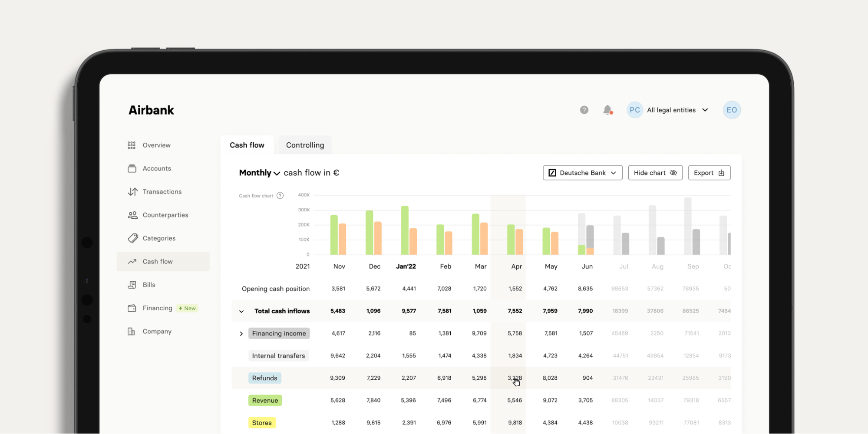Click the Bills receipt icon
The height and width of the screenshot is (434, 868).
pyautogui.click(x=132, y=285)
